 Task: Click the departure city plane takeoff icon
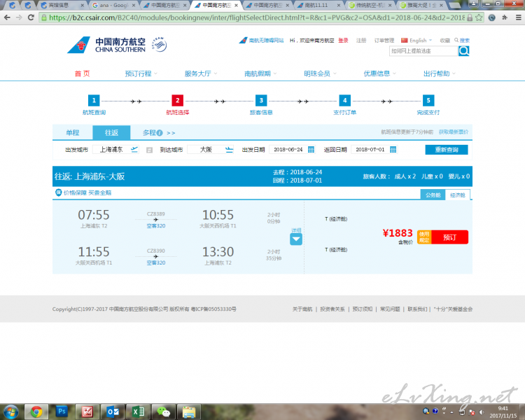pos(134,149)
